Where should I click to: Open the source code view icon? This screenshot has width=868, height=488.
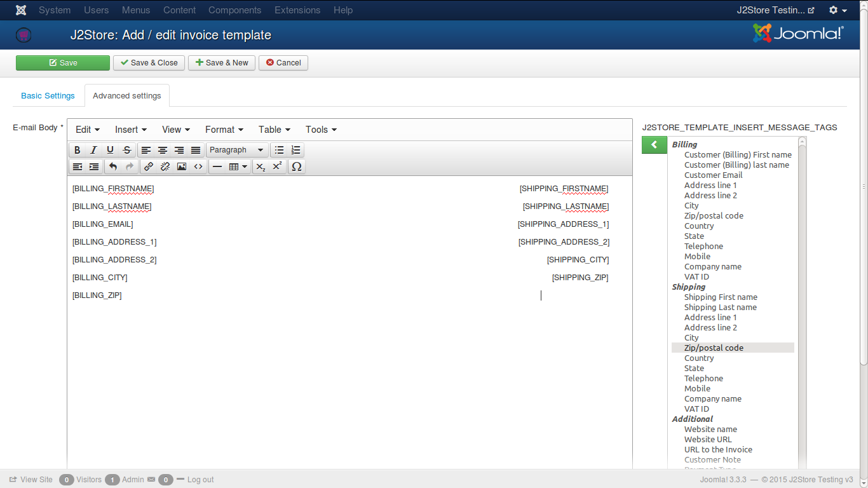(198, 166)
